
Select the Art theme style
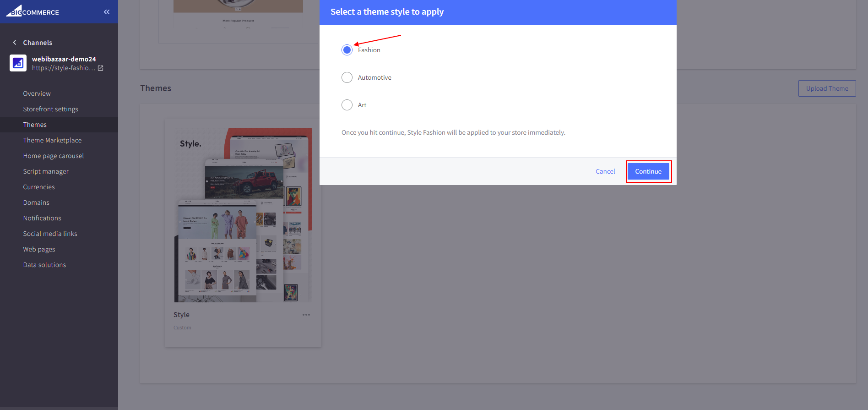pos(347,105)
